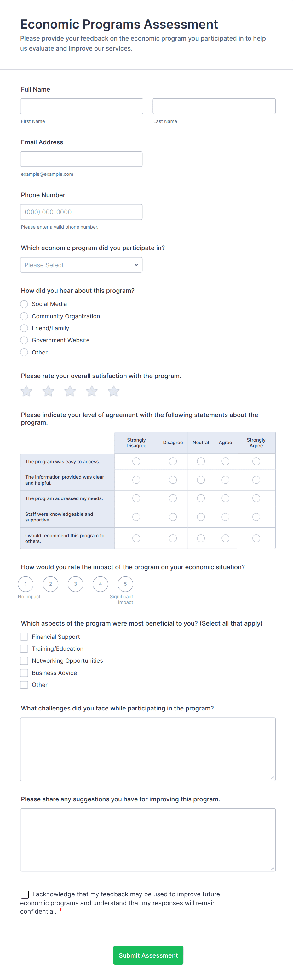This screenshot has height=980, width=293.
Task: Click resize handle on suggestions text area
Action: tap(272, 868)
